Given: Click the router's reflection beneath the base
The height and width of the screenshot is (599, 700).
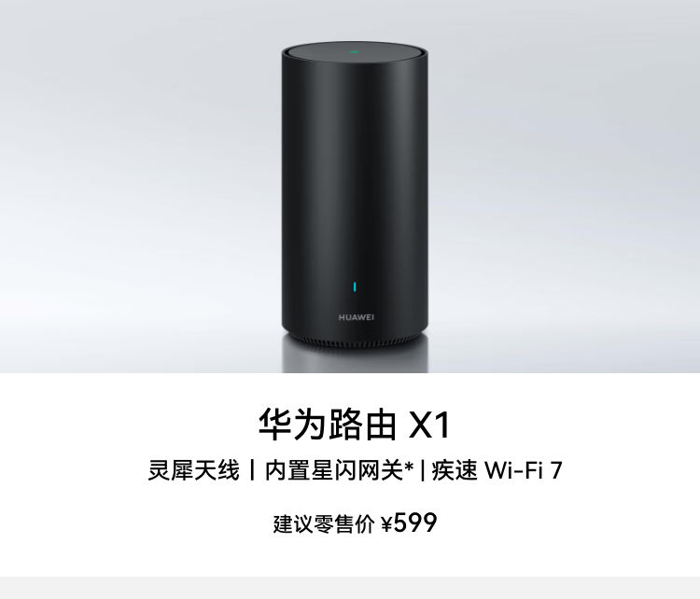Looking at the screenshot, I should click(x=355, y=359).
